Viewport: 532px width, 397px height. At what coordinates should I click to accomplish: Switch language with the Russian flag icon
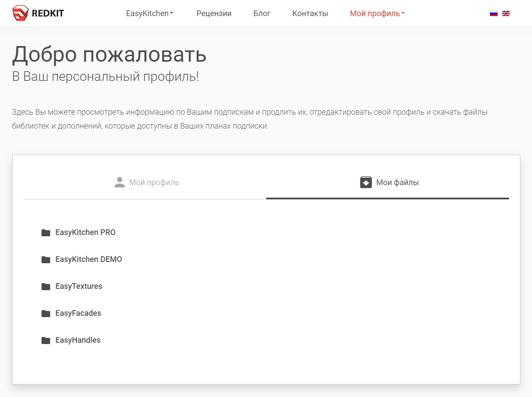[x=494, y=13]
